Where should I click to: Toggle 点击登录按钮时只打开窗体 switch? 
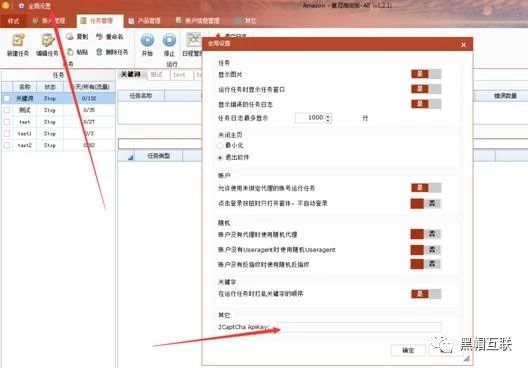click(426, 203)
